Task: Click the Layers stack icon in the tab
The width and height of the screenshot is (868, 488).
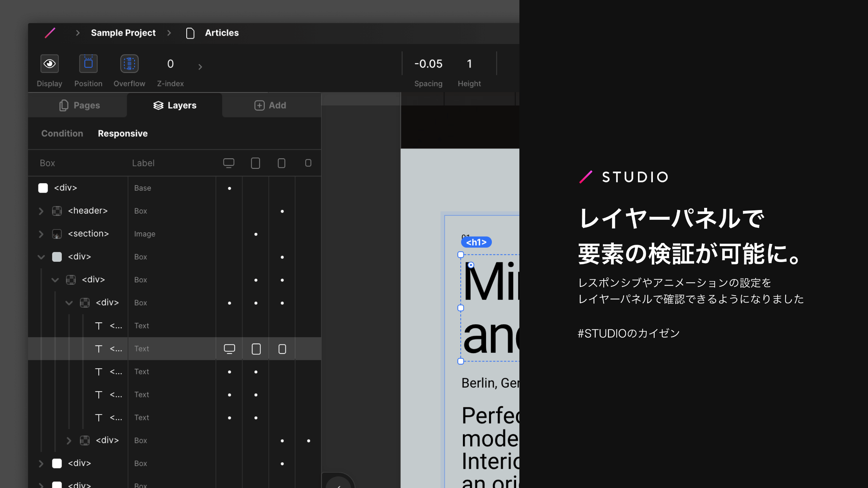Action: 158,105
